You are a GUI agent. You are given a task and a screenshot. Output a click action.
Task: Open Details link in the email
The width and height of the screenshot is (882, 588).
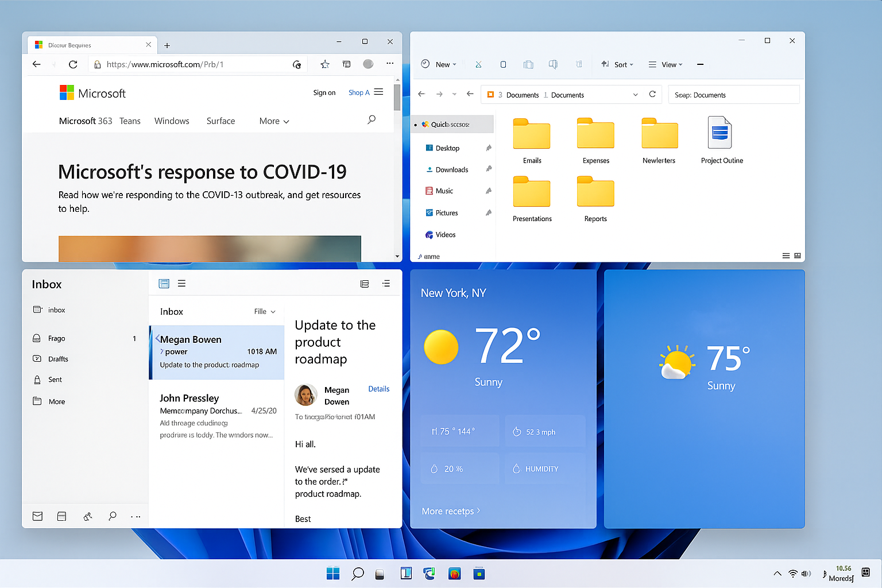coord(379,389)
